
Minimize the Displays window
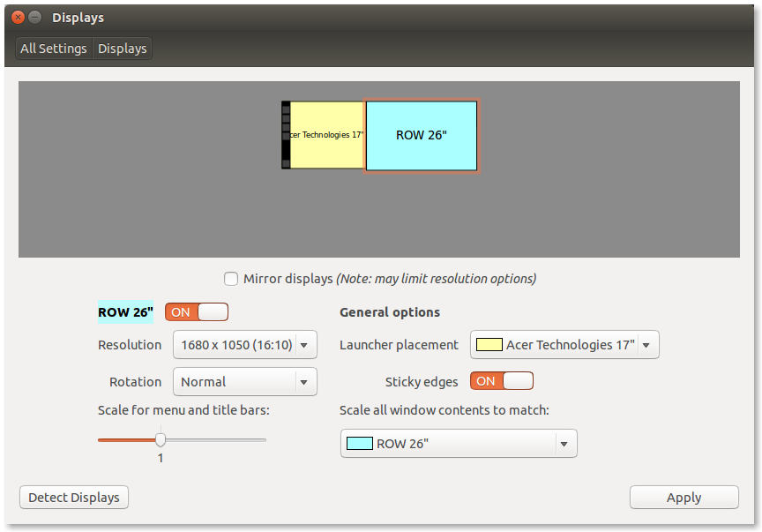tap(35, 18)
